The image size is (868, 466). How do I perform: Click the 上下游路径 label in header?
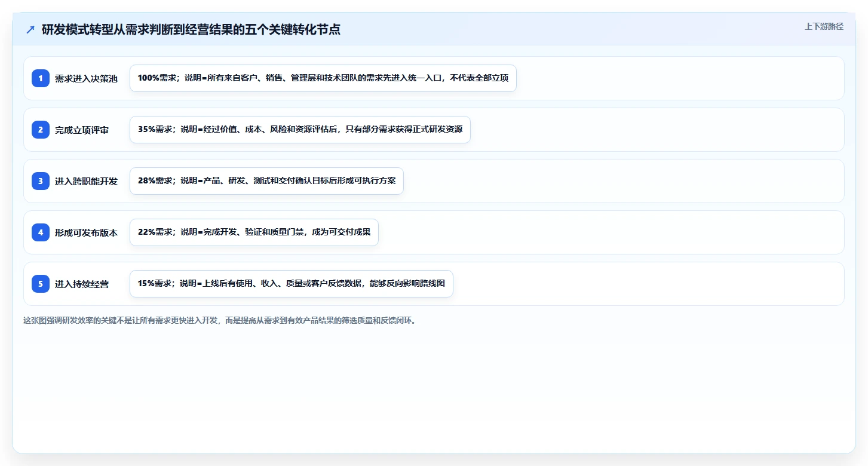[824, 26]
